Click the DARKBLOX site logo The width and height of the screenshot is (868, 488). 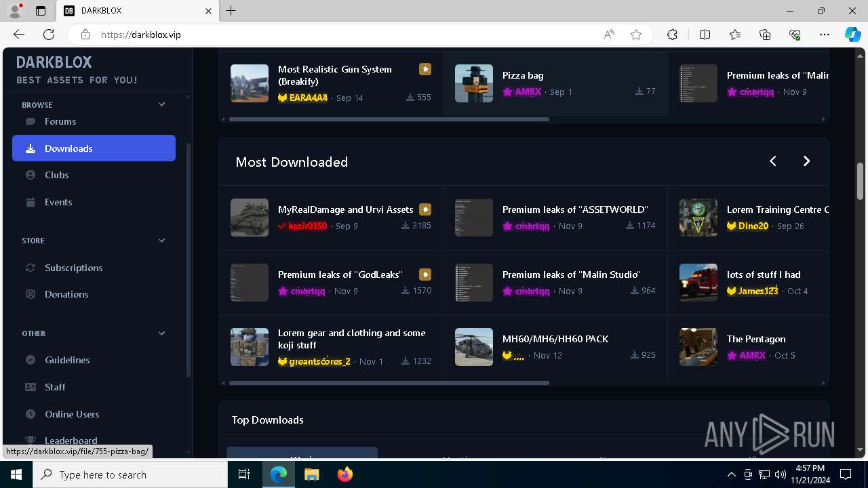(x=54, y=62)
